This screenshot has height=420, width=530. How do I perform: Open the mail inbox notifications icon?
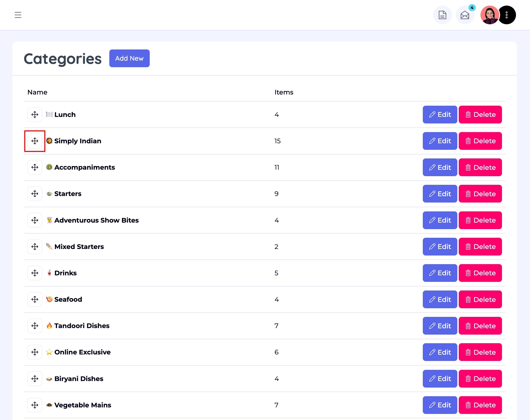pyautogui.click(x=465, y=15)
